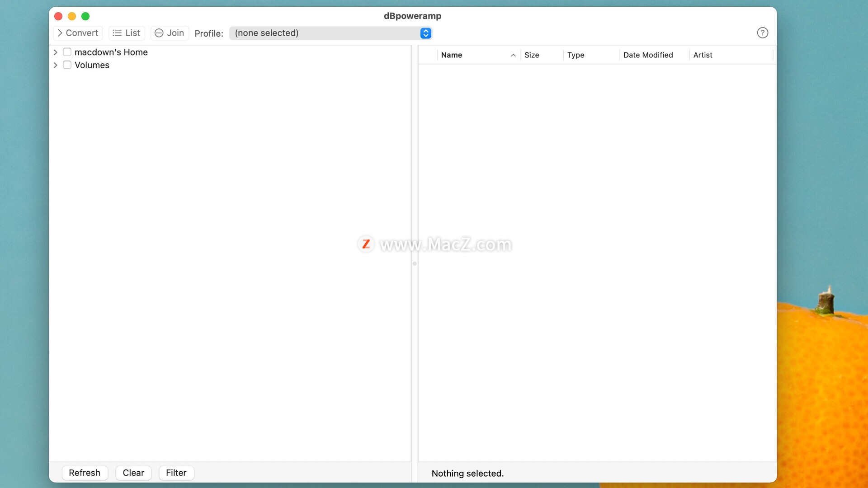Check the macdown's Home checkbox
The height and width of the screenshot is (488, 868).
click(x=67, y=52)
